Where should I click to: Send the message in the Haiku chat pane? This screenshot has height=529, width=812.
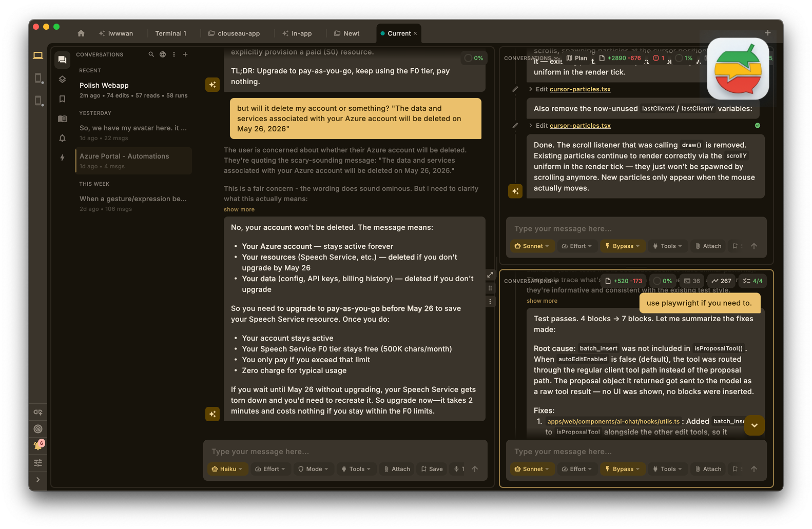pyautogui.click(x=475, y=469)
